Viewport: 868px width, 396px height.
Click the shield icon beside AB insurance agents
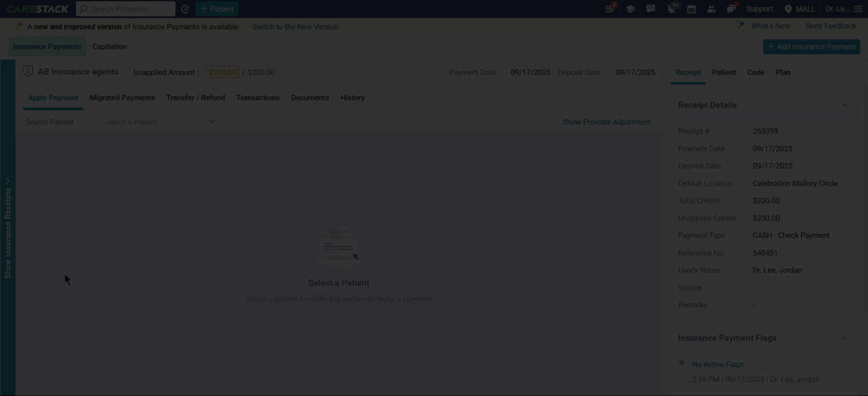(x=28, y=71)
